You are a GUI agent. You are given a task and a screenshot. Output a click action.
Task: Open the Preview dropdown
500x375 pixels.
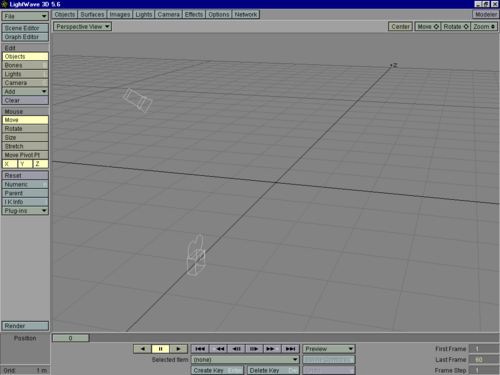pyautogui.click(x=329, y=349)
